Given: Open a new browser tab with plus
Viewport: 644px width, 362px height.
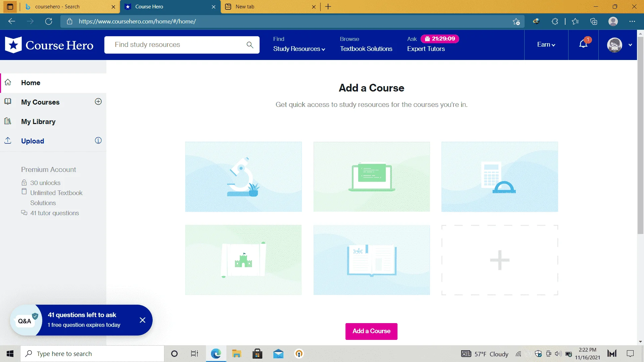Looking at the screenshot, I should [328, 7].
